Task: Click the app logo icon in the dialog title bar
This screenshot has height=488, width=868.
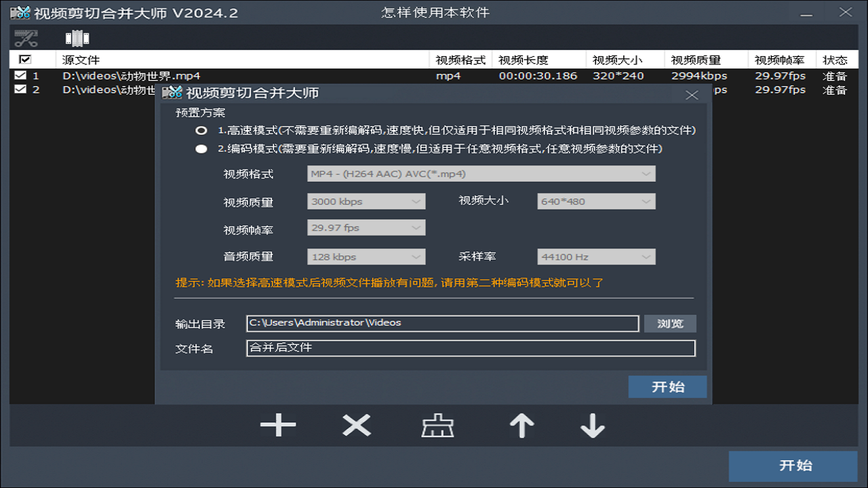Action: [172, 95]
